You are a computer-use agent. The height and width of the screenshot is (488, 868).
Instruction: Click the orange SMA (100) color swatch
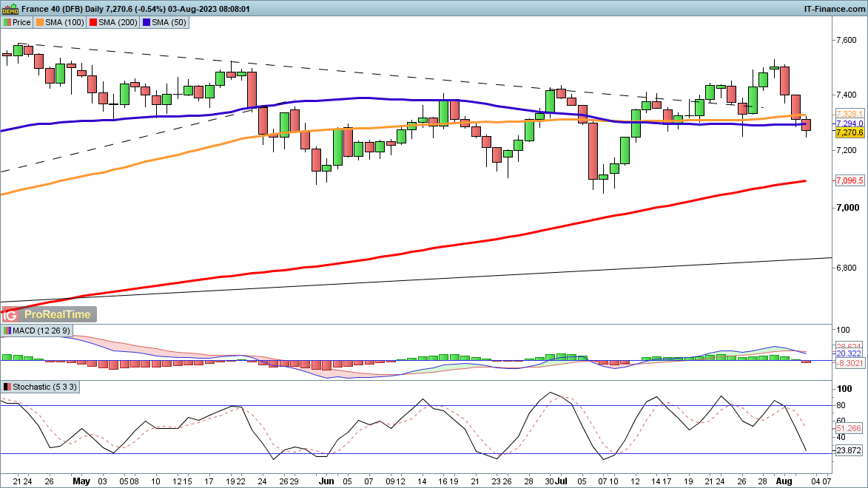40,23
